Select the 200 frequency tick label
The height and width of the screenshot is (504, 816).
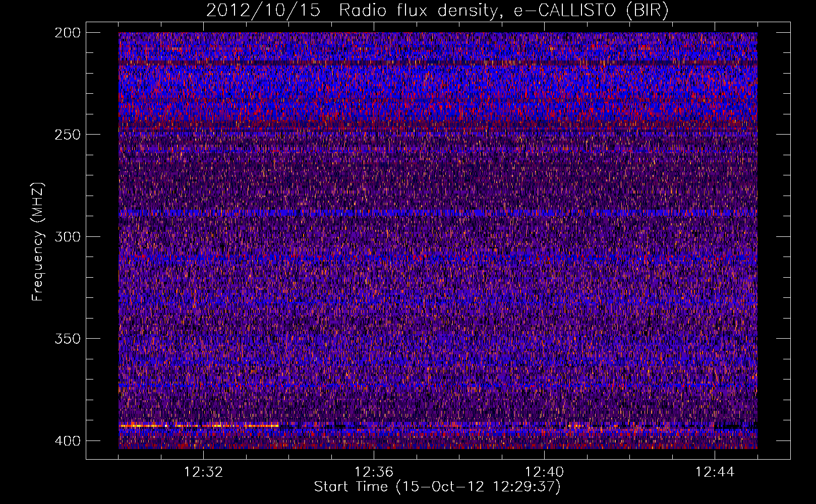click(x=67, y=33)
